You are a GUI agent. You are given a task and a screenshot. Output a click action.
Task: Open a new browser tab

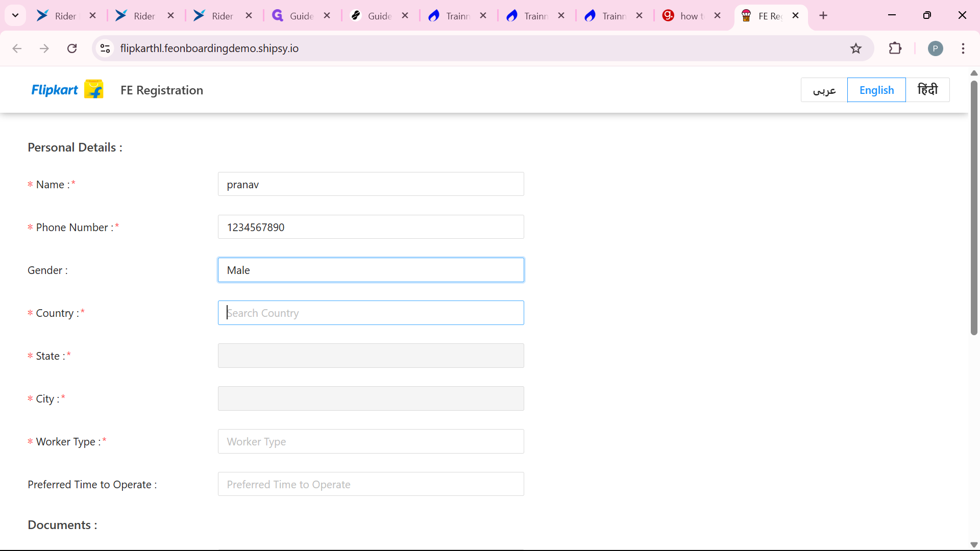[823, 16]
